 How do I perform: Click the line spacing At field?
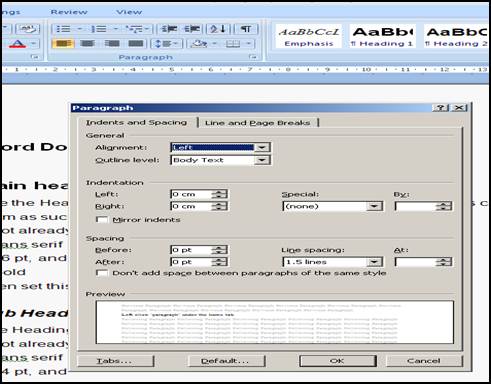(x=415, y=262)
